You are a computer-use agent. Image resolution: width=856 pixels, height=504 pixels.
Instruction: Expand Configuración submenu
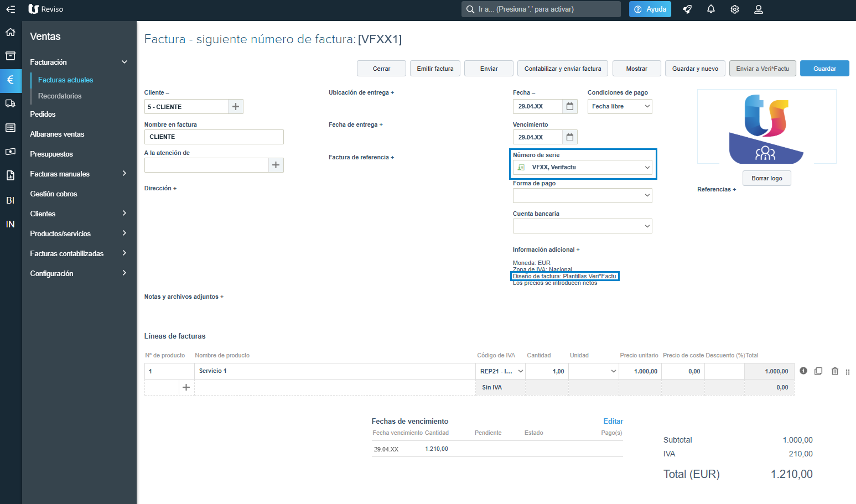[124, 273]
